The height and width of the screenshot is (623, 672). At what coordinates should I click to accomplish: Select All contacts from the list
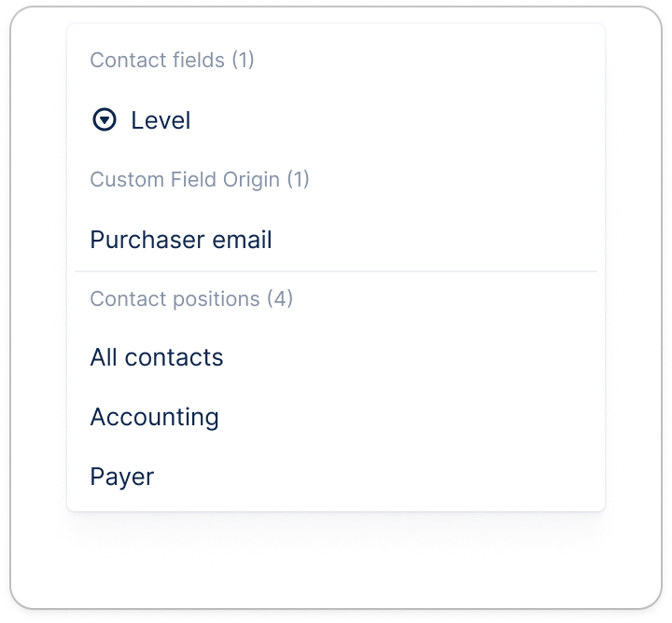point(157,357)
